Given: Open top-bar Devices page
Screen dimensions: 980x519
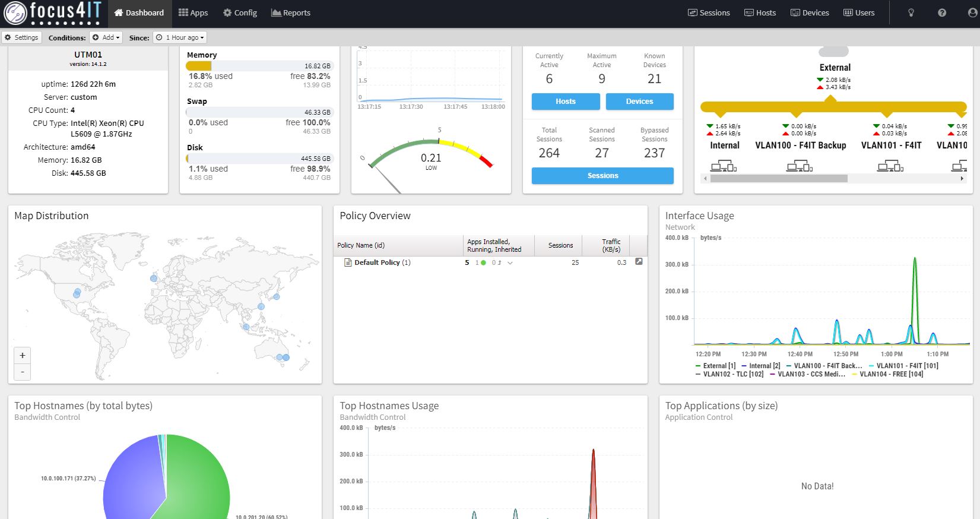Looking at the screenshot, I should 810,13.
